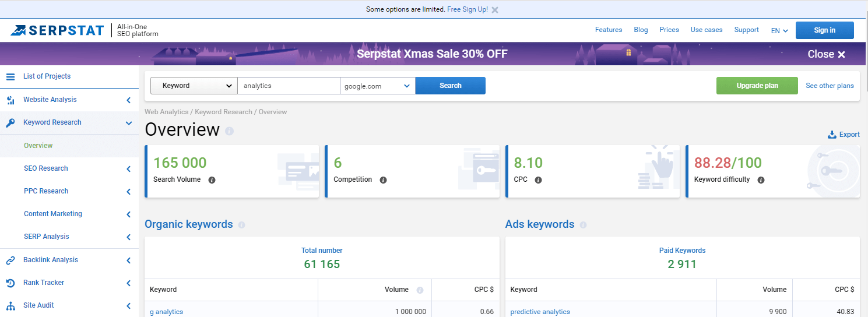Screen dimensions: 868x317
Task: Click the Total number 61 165 value
Action: pyautogui.click(x=322, y=264)
